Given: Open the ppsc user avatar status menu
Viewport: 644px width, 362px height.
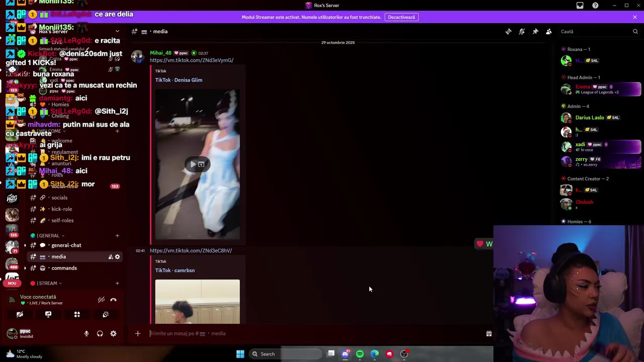Looking at the screenshot, I should click(x=12, y=333).
